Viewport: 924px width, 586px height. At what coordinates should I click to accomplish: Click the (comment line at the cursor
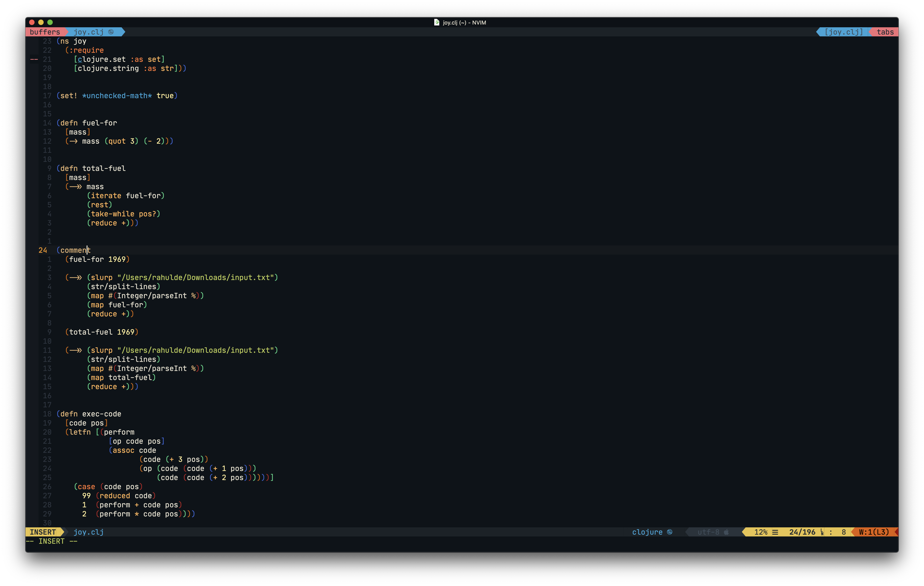tap(73, 250)
